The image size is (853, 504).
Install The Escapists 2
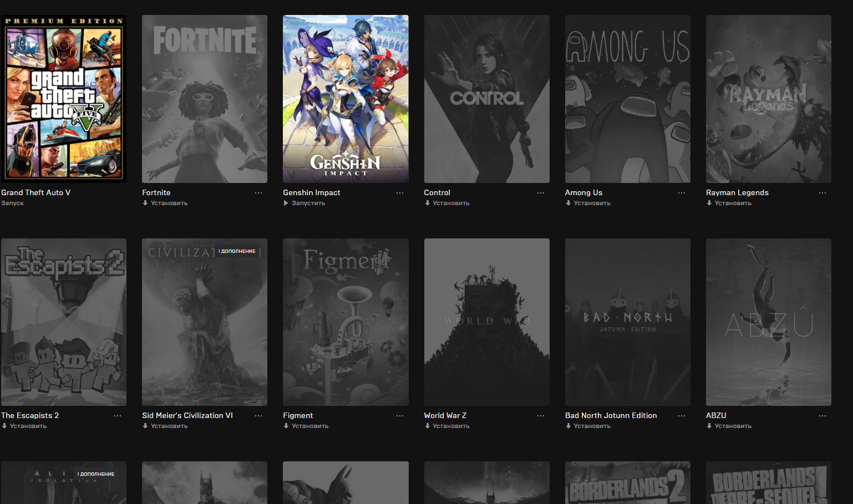pyautogui.click(x=24, y=426)
